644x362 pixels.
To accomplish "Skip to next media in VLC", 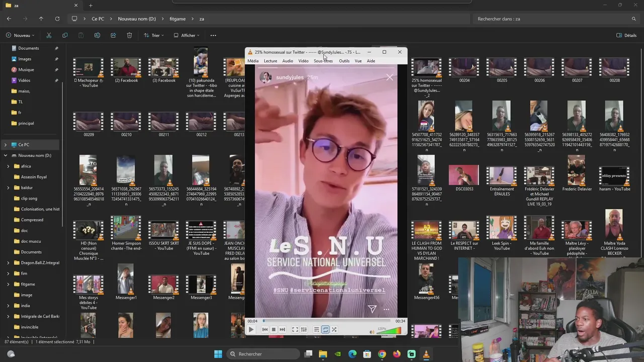I will [x=282, y=330].
